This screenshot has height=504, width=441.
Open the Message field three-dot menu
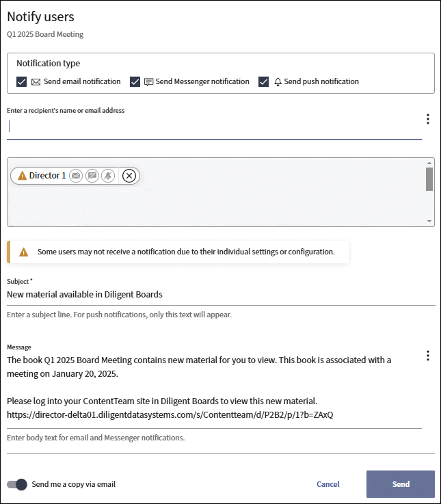tap(428, 356)
